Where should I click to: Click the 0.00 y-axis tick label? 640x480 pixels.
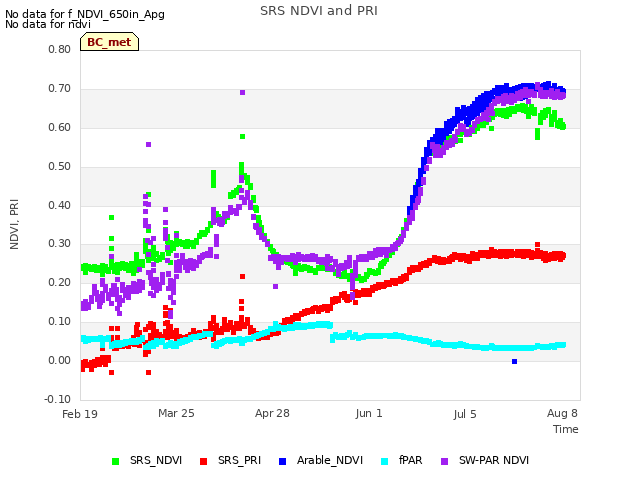click(60, 360)
